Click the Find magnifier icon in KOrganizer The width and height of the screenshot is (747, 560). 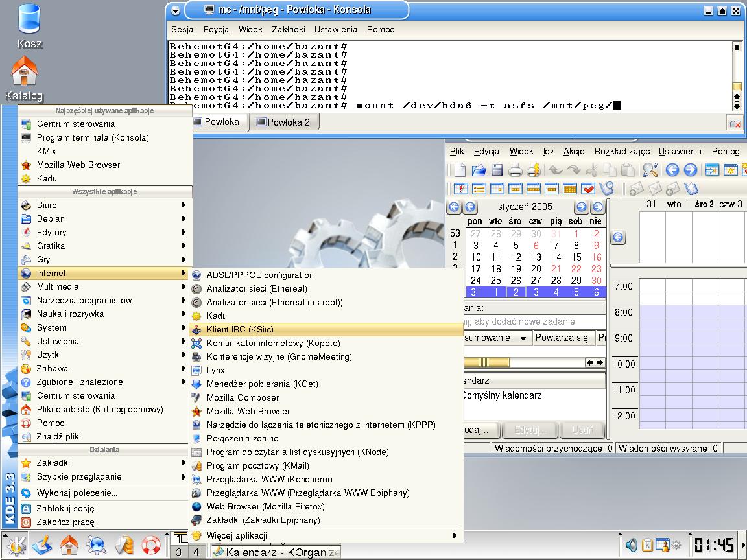(650, 170)
